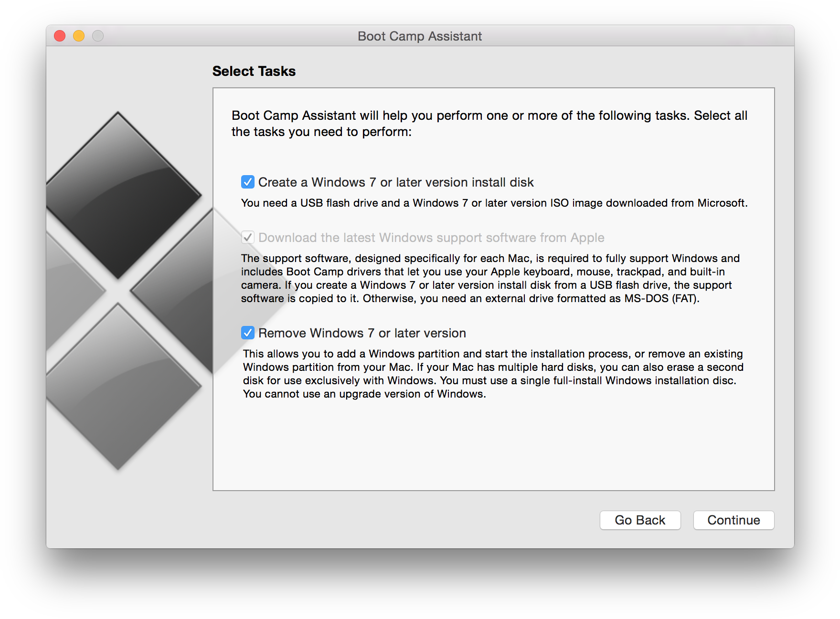Screen dimensions: 840x619
Task: Click the Go Back button
Action: (640, 520)
